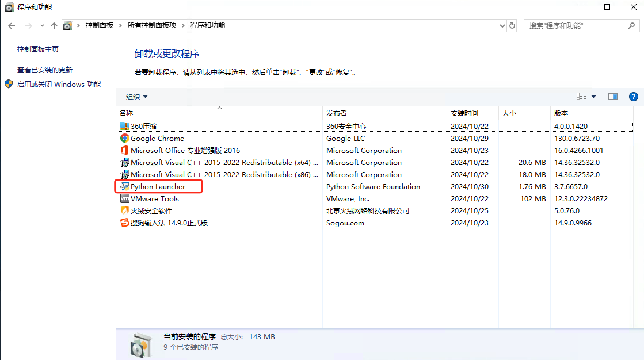This screenshot has width=644, height=360.
Task: Click the 360压缩 program icon
Action: 124,126
